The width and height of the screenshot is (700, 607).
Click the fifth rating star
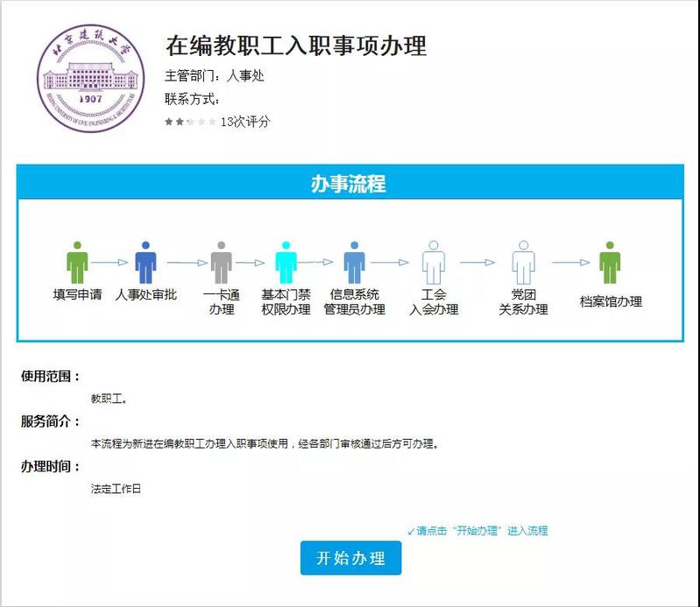pos(212,122)
